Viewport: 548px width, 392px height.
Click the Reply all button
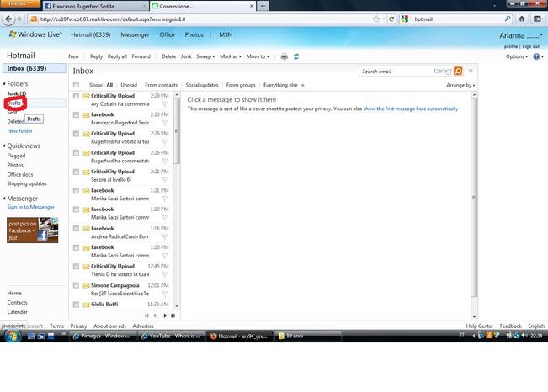click(x=117, y=56)
